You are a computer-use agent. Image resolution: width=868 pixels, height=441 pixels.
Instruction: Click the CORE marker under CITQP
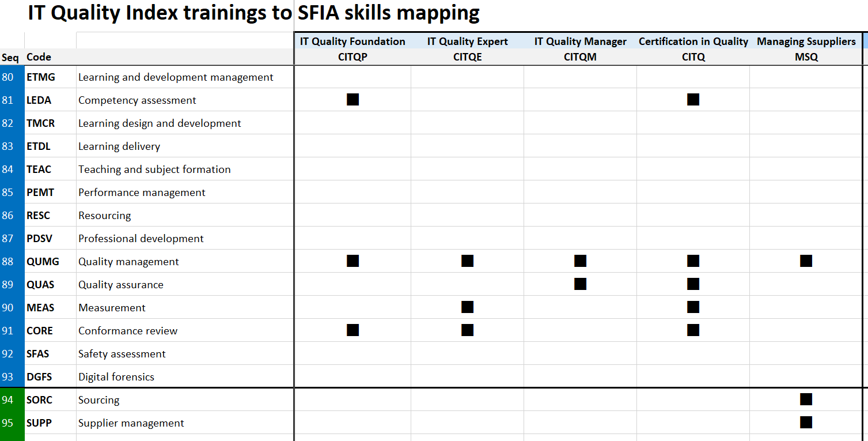point(352,330)
